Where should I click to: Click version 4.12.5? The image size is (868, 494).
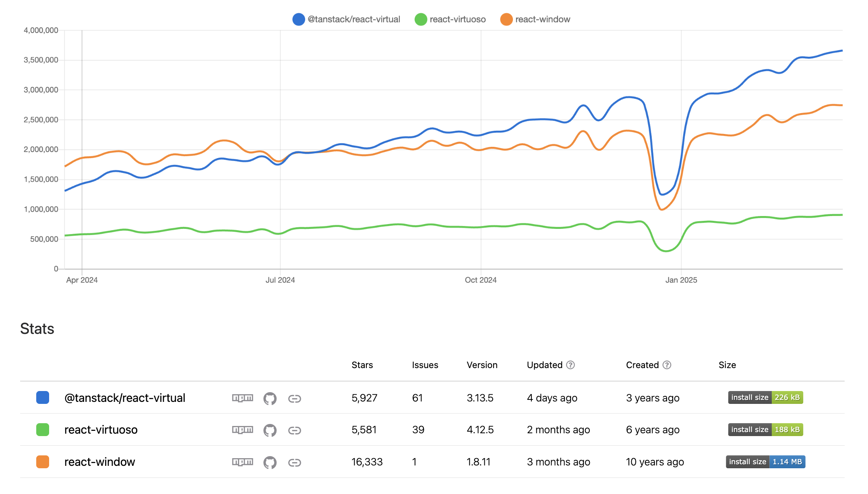coord(480,430)
